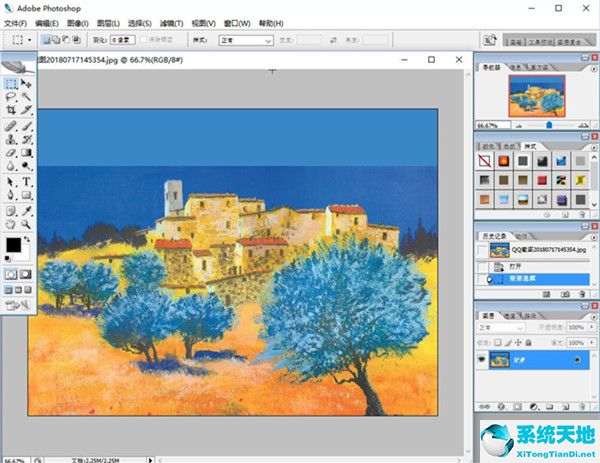
Task: Select the Healing Brush tool
Action: [x=11, y=126]
